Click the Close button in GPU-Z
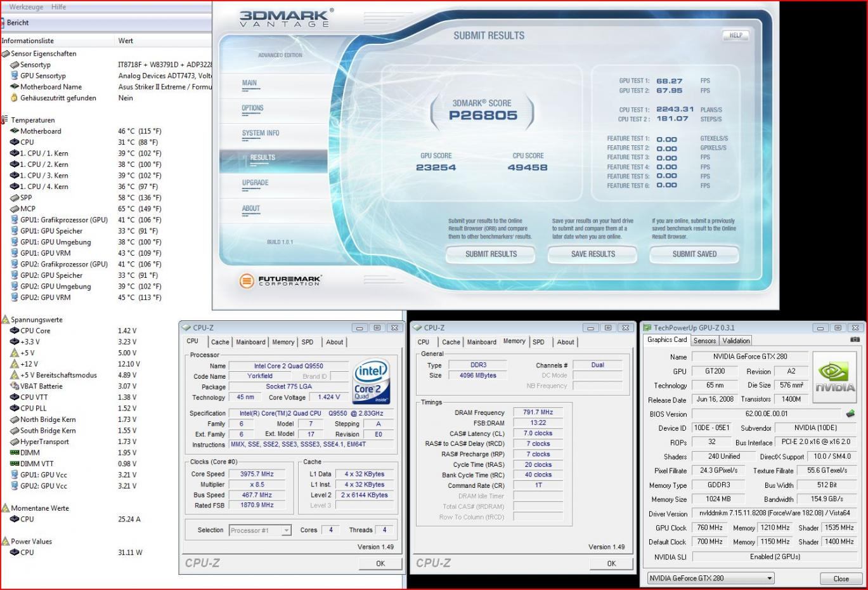 pyautogui.click(x=841, y=579)
